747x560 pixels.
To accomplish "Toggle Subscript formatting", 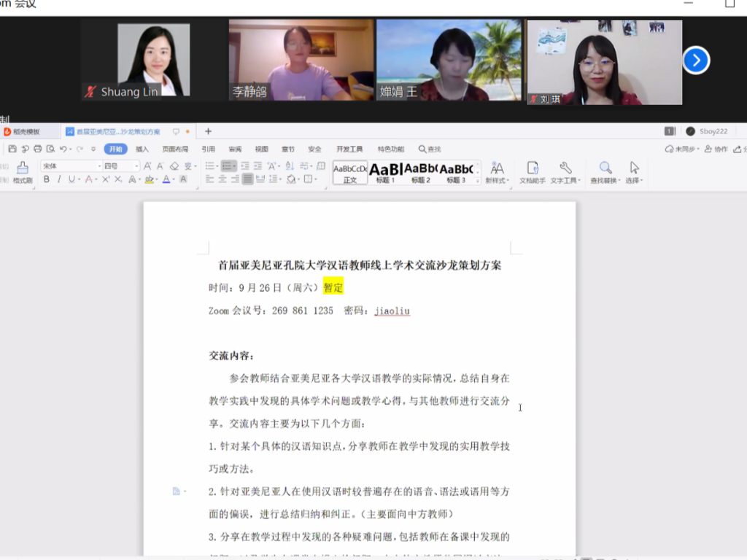I will click(118, 179).
